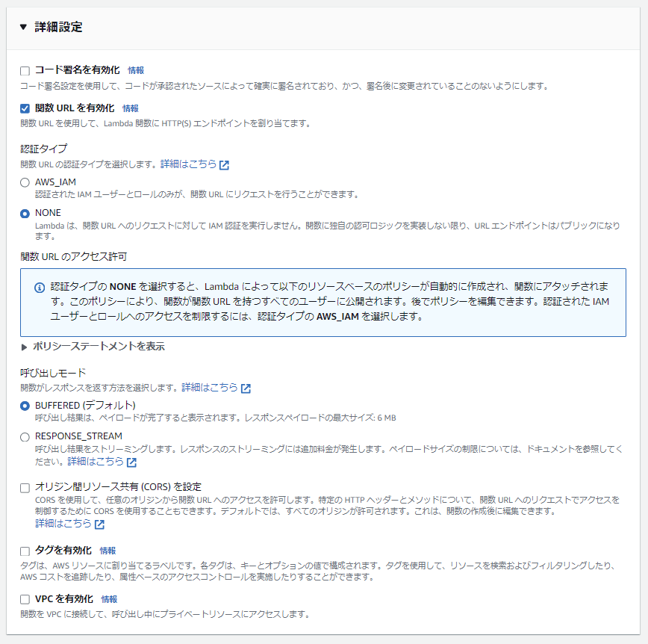Enable the タグを有効化 checkbox
The height and width of the screenshot is (644, 648).
[x=25, y=551]
